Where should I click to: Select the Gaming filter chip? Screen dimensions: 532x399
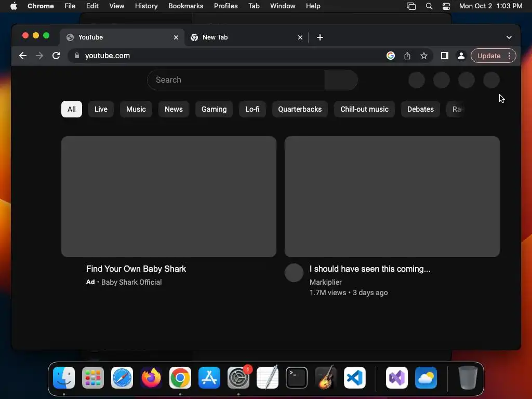[214, 109]
